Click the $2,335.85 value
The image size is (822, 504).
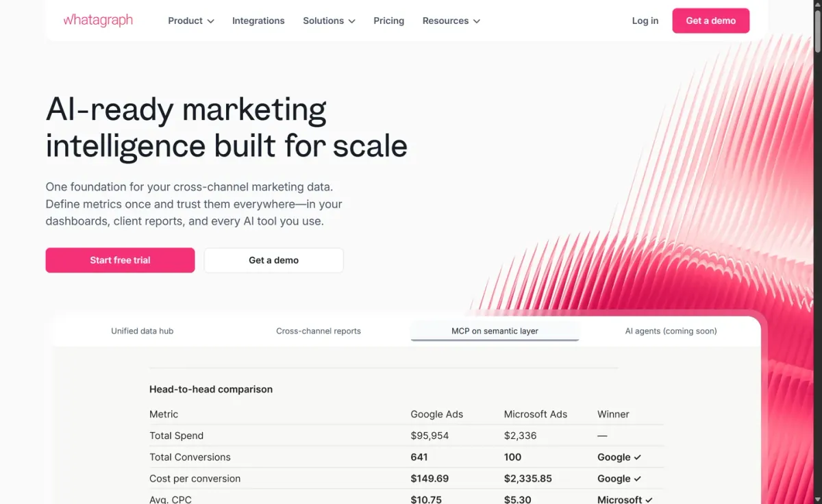[x=528, y=479]
